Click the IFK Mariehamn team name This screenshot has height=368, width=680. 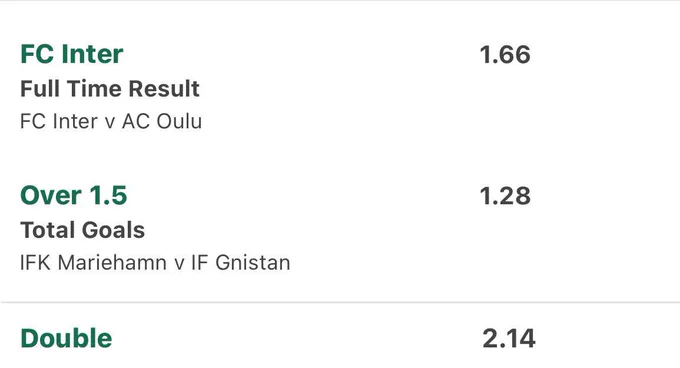click(x=93, y=263)
